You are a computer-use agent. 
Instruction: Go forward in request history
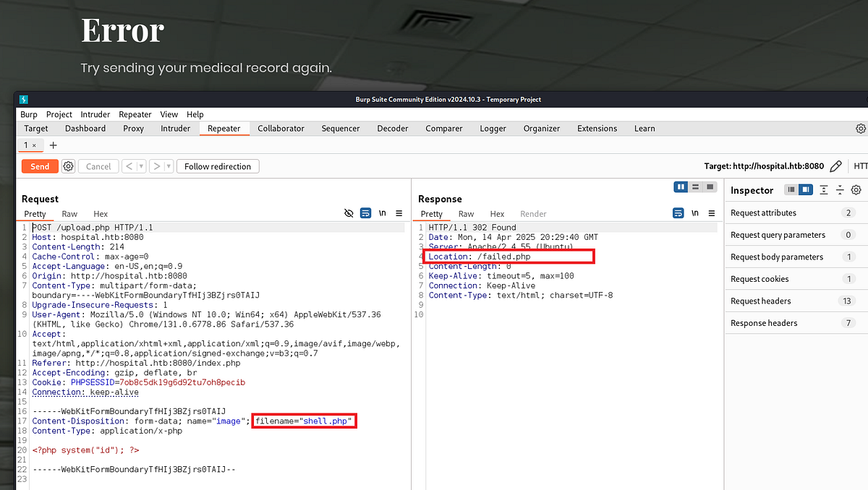[156, 166]
